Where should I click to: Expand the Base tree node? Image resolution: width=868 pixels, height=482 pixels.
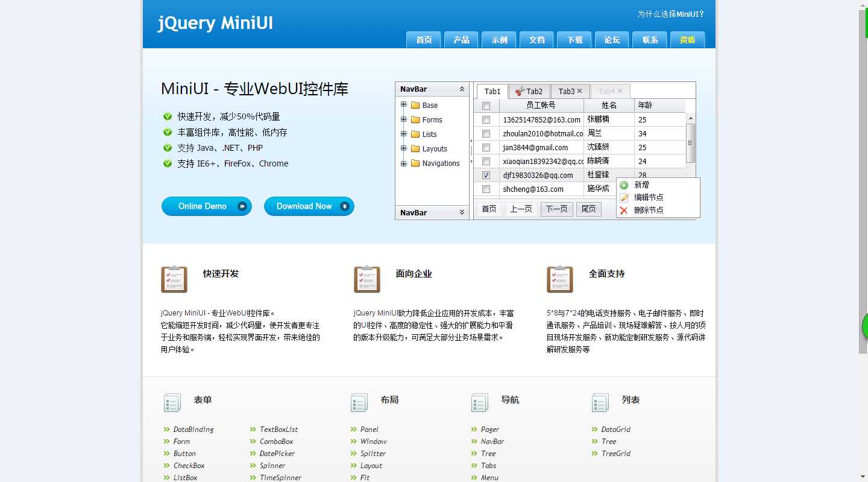404,105
